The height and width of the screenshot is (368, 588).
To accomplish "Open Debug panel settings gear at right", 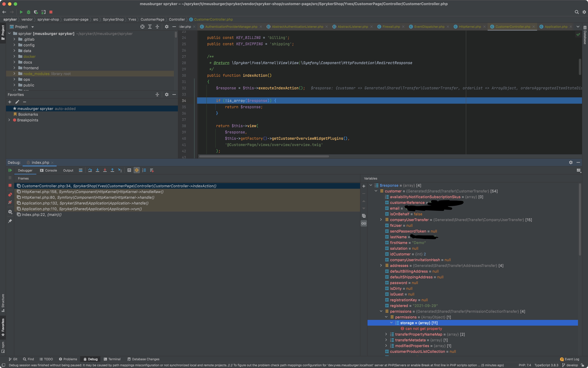I will (x=571, y=162).
